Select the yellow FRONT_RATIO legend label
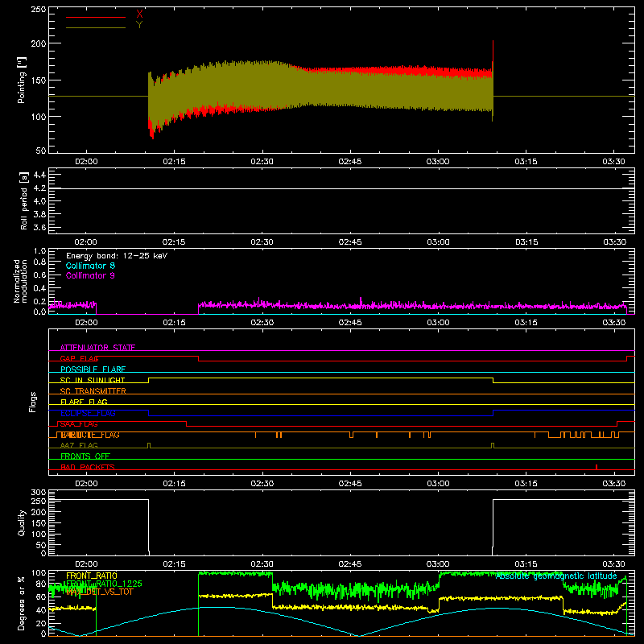This screenshot has height=644, width=644. pos(92,576)
